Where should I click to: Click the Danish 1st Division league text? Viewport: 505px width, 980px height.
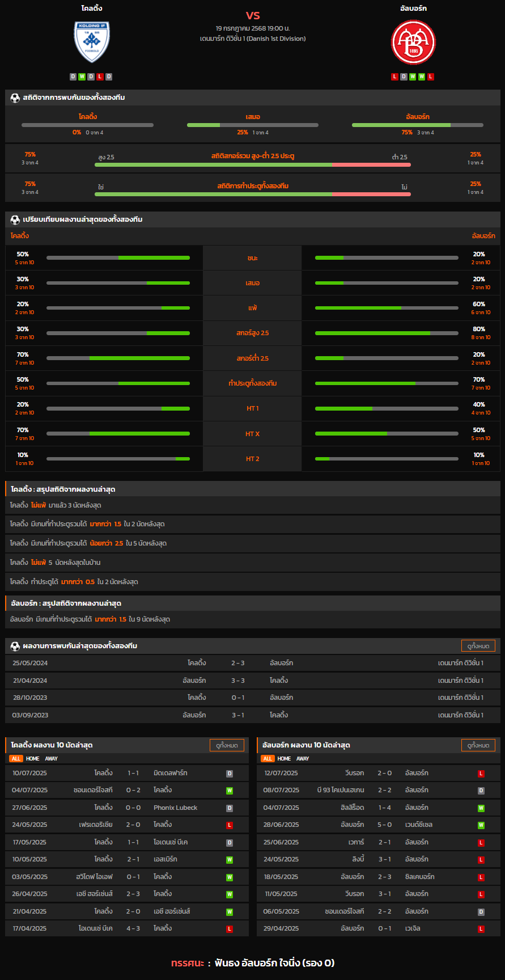click(253, 39)
